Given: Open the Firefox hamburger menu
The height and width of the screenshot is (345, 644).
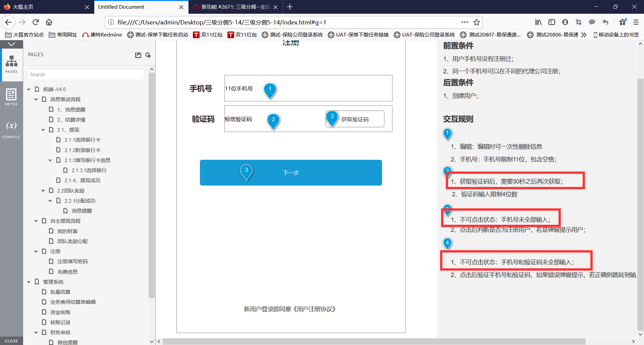Looking at the screenshot, I should tap(636, 22).
